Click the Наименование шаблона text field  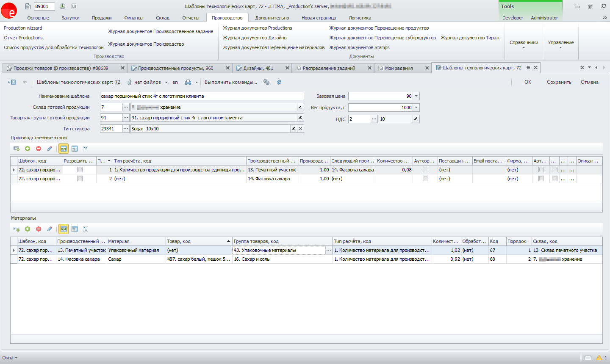202,96
